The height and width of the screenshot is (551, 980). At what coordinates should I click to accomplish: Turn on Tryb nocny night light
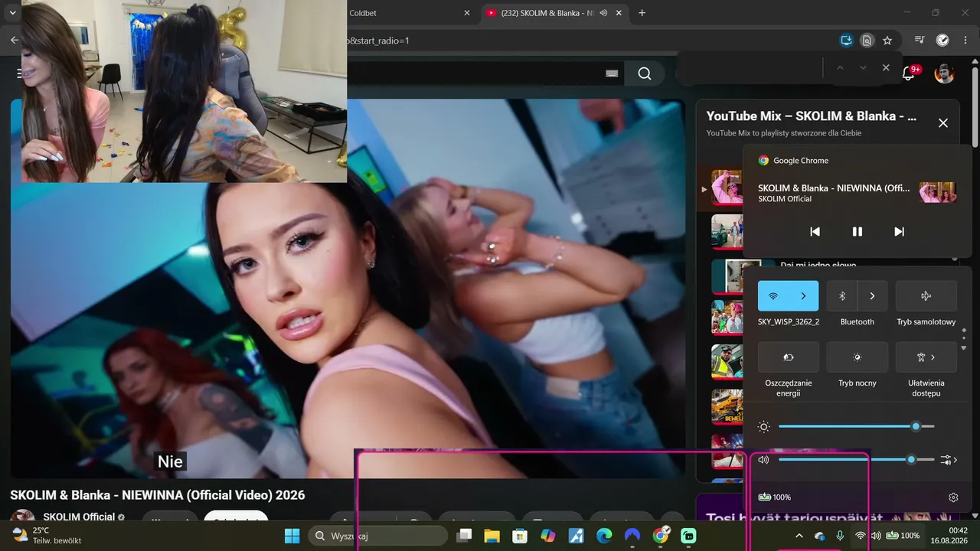[857, 357]
